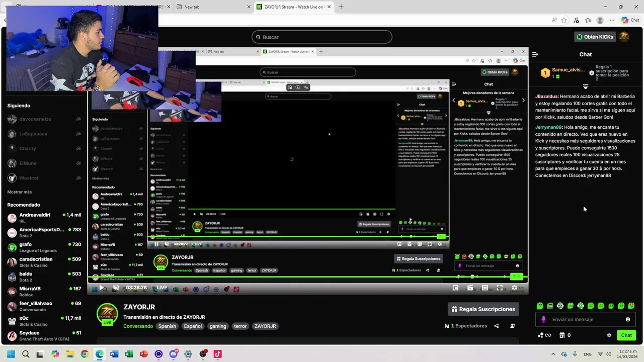Collapse the chat panel arrow icon
The image size is (644, 362).
point(535,54)
